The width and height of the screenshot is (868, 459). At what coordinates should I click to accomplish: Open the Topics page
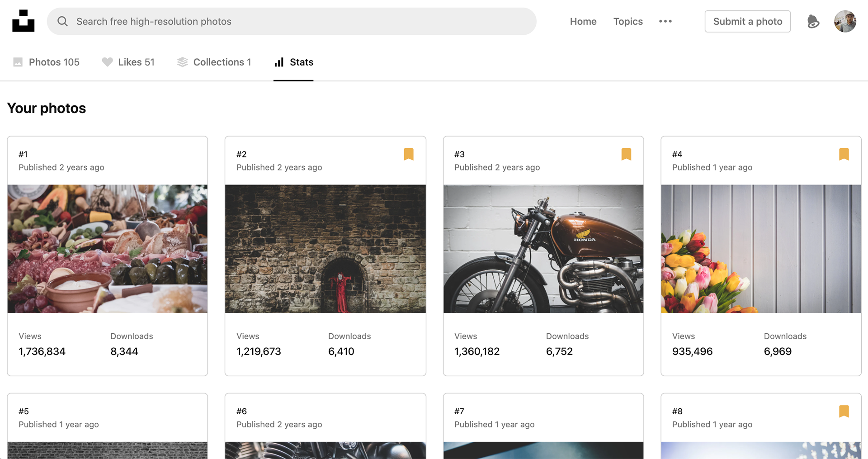click(x=628, y=21)
